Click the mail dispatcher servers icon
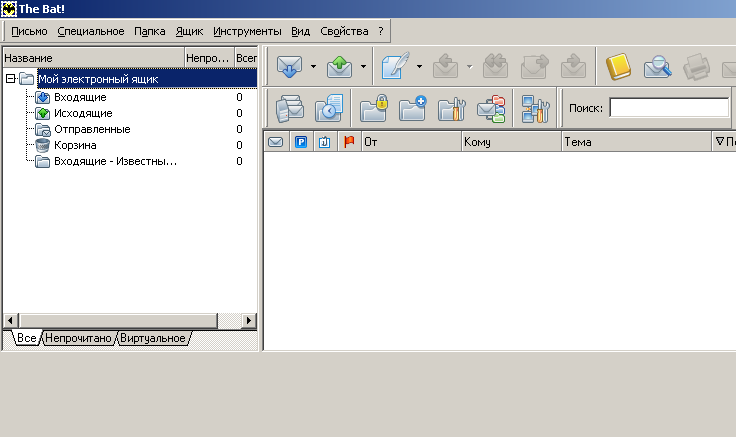The width and height of the screenshot is (736, 437). [290, 108]
